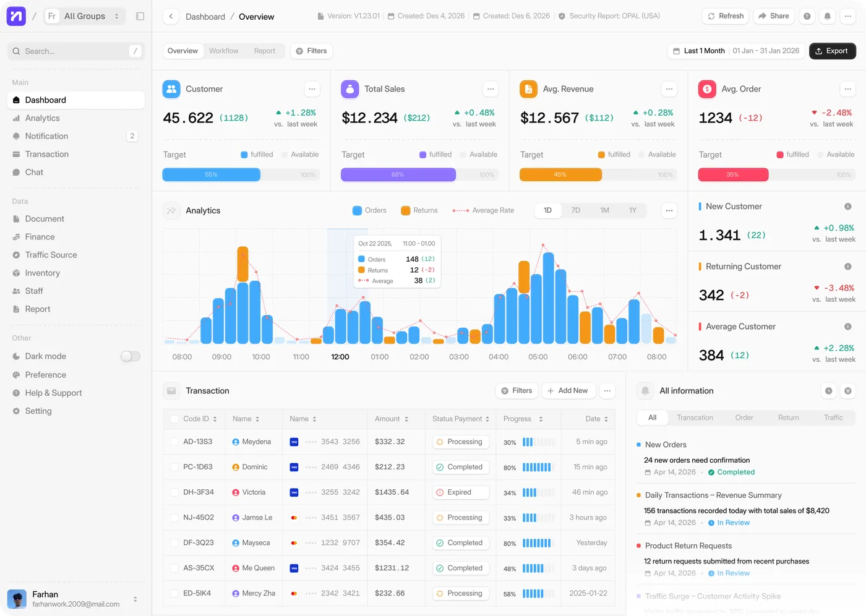Viewport: 866px width, 616px height.
Task: Open Filters in Transaction panel
Action: (x=517, y=391)
